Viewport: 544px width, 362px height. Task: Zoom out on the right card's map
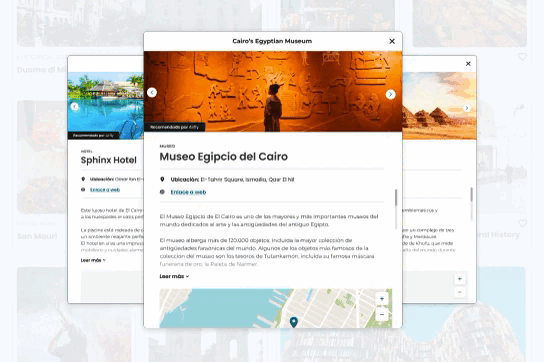tap(460, 292)
